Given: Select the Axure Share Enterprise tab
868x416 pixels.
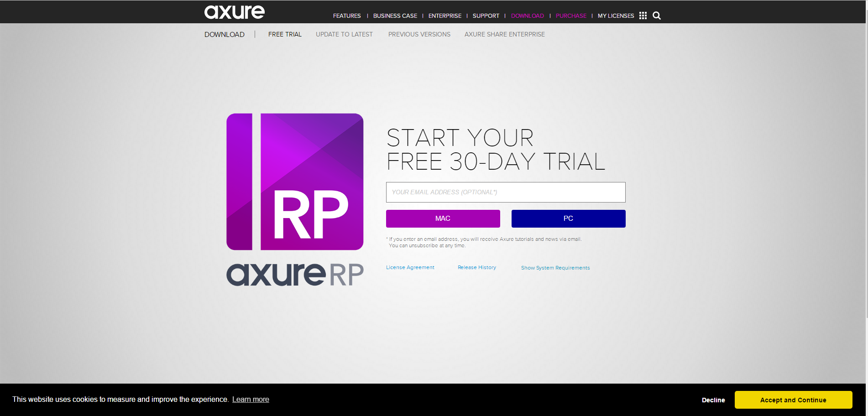Looking at the screenshot, I should click(x=505, y=34).
